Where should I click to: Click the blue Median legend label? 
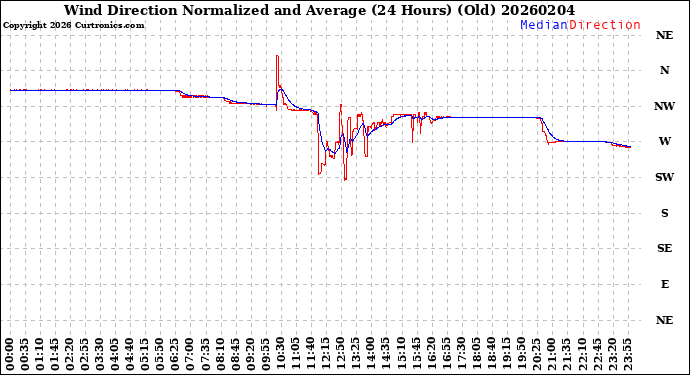544,25
